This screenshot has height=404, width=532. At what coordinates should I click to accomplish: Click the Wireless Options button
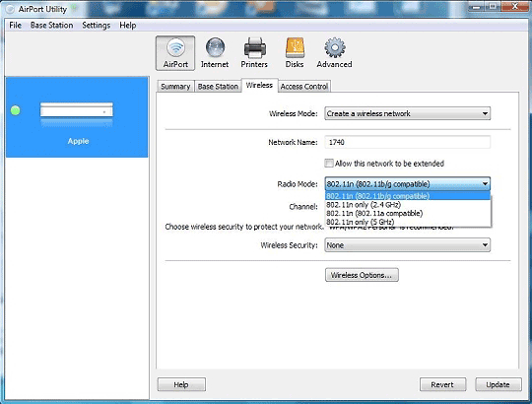[362, 275]
